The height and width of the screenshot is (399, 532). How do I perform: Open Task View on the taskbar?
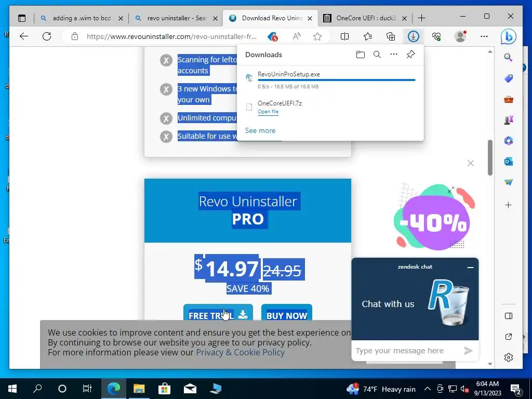coord(87,389)
